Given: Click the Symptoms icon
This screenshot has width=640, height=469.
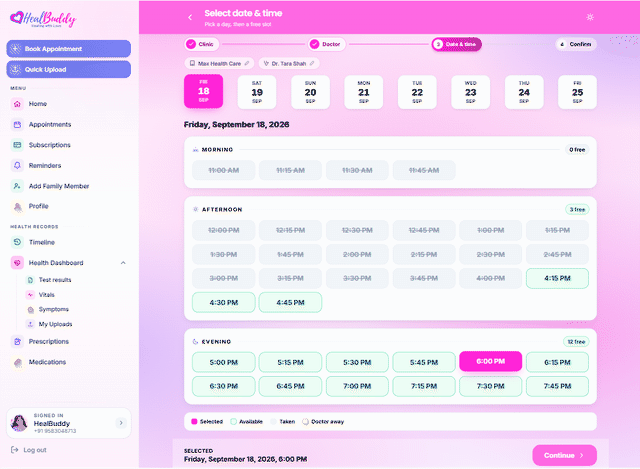Looking at the screenshot, I should tap(30, 309).
